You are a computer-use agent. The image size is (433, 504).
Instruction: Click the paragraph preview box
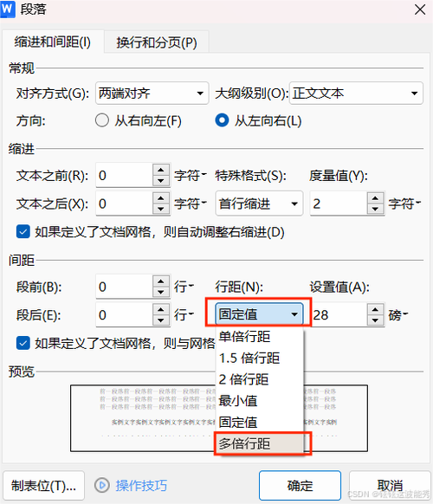pyautogui.click(x=218, y=418)
